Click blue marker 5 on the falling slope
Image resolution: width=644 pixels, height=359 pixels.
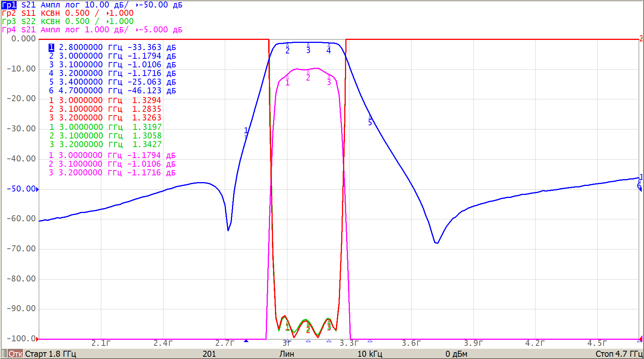[370, 121]
